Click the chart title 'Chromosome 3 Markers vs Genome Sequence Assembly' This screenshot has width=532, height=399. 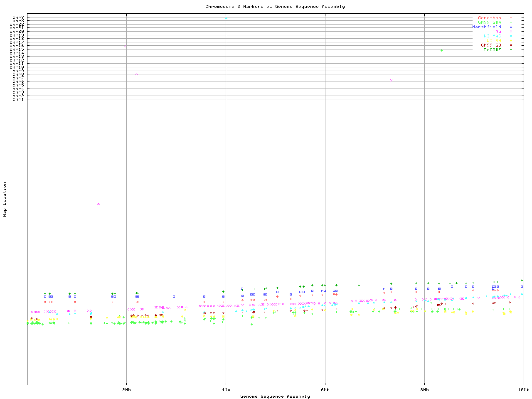pos(275,6)
